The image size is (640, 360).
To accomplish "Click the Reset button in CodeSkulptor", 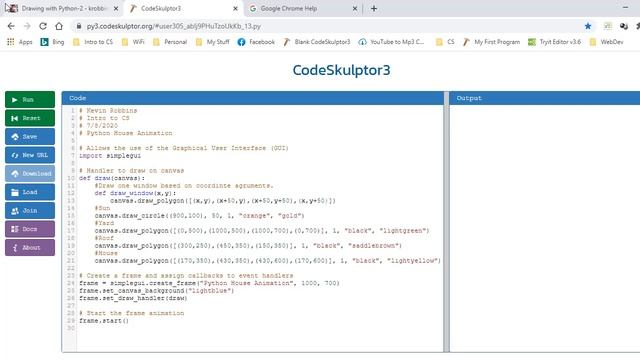I will [x=30, y=118].
